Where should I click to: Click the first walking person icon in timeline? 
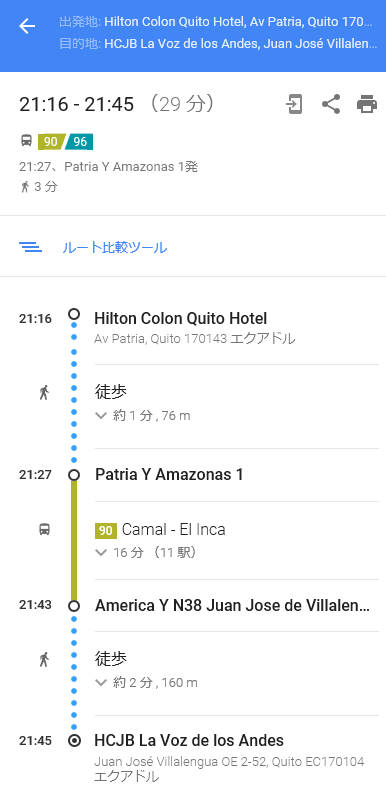tap(44, 392)
